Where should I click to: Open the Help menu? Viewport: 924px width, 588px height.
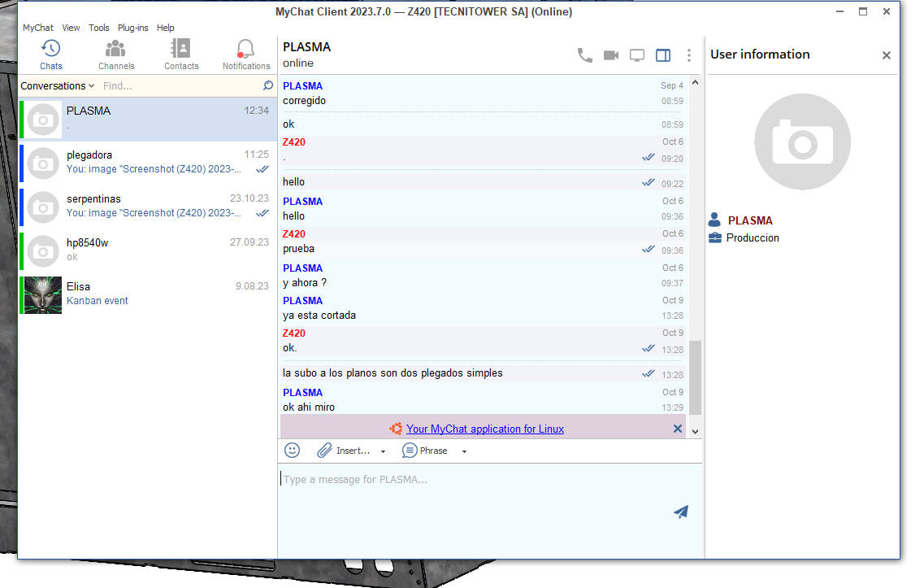coord(166,28)
